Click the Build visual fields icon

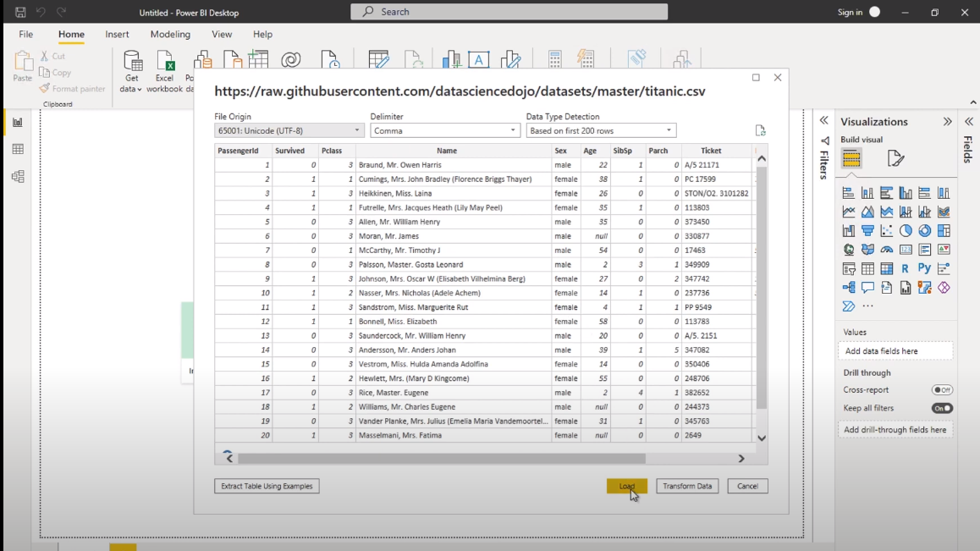[851, 158]
